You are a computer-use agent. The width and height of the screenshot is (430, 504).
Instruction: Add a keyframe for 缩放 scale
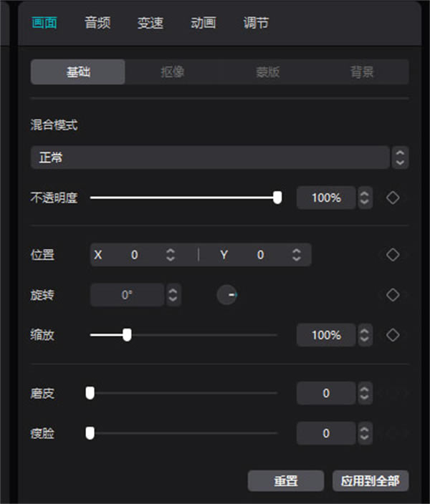coord(393,334)
